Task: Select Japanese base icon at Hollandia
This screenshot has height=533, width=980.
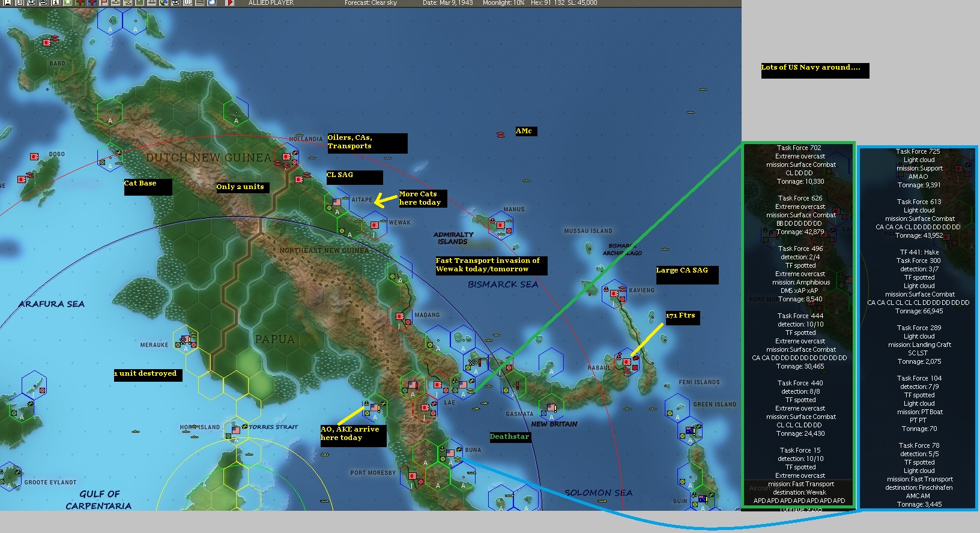Action: pyautogui.click(x=286, y=157)
